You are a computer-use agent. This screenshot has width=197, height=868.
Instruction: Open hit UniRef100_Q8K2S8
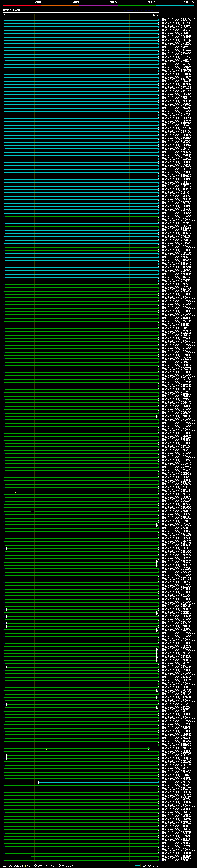[177, 582]
